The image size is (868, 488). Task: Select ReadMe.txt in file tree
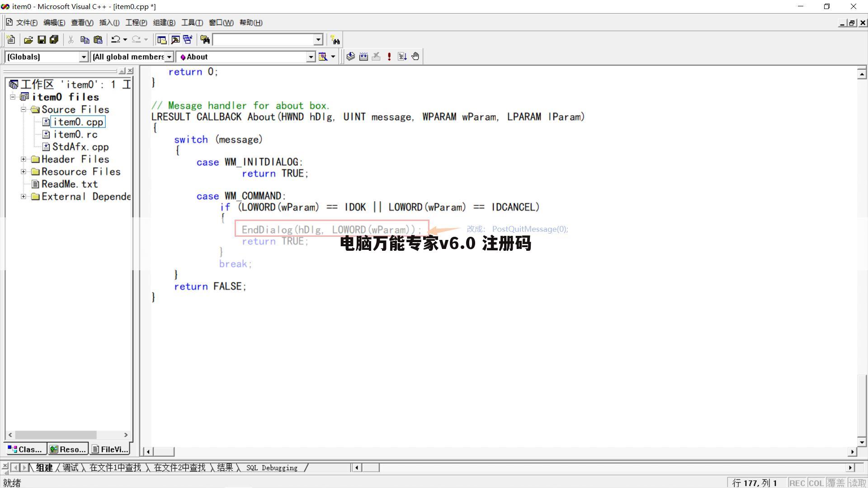70,184
